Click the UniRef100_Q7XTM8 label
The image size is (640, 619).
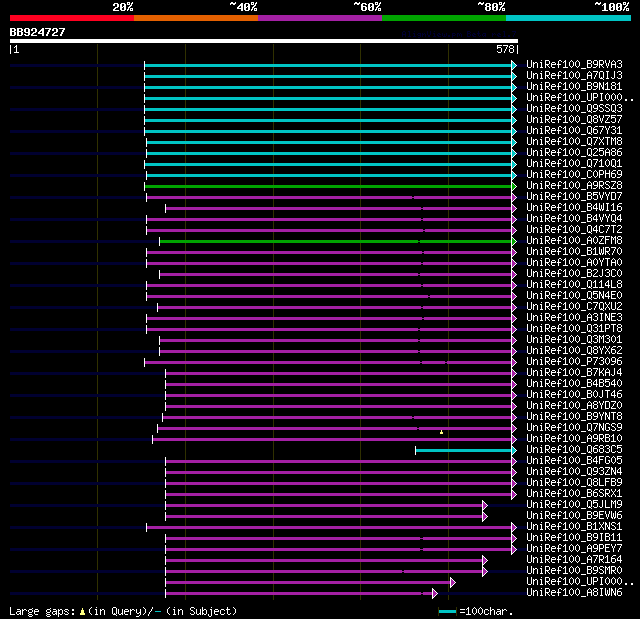tap(574, 142)
